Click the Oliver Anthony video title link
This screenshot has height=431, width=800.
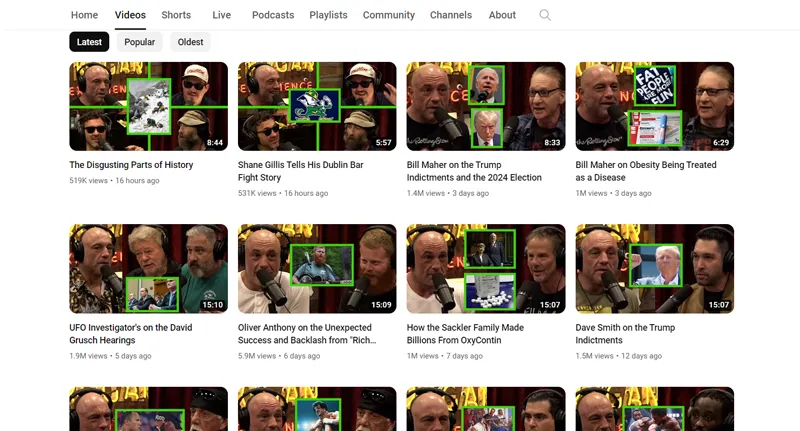coord(307,333)
